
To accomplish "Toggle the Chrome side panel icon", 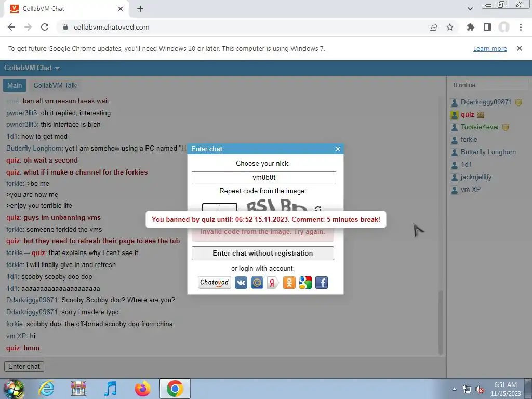I will (x=487, y=27).
